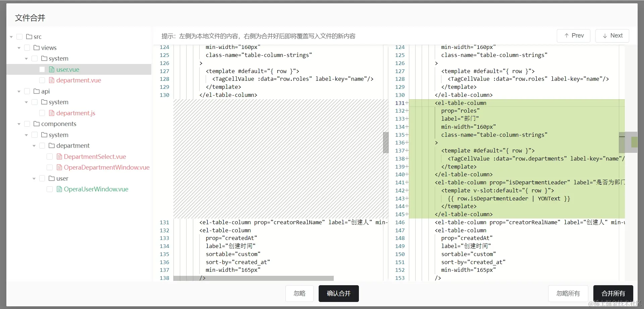
Task: Confirm merge with 确认合并 button
Action: pyautogui.click(x=339, y=294)
